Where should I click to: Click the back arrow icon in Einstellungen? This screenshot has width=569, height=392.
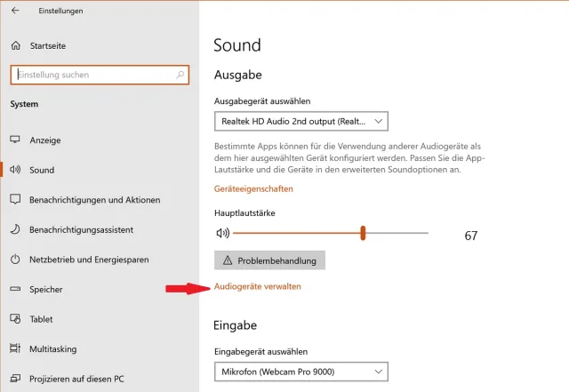coord(15,11)
